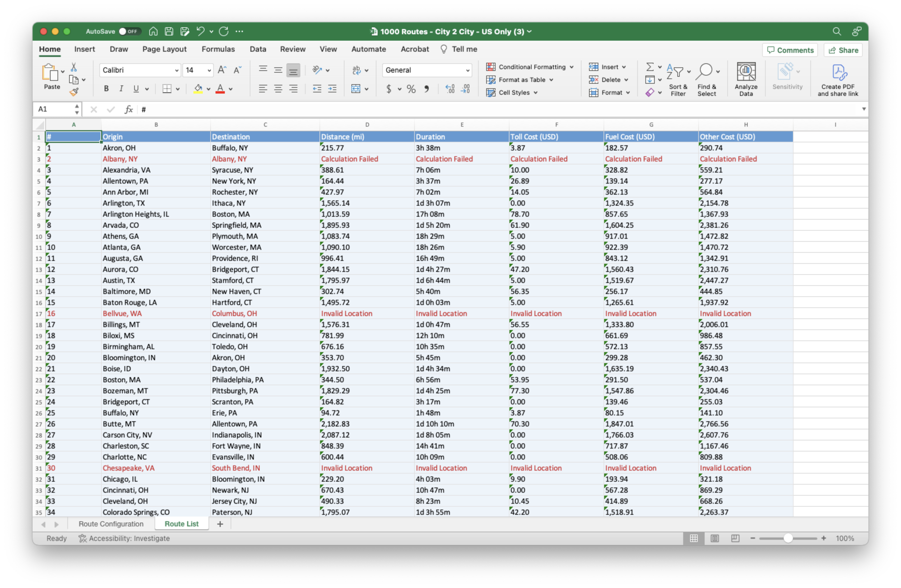
Task: Increase font size with the large A icon
Action: [x=222, y=70]
